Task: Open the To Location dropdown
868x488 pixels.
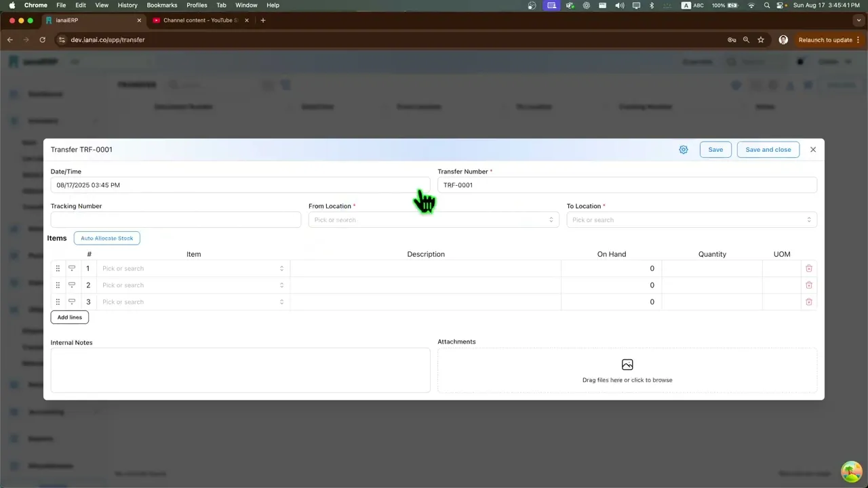Action: [x=692, y=220]
